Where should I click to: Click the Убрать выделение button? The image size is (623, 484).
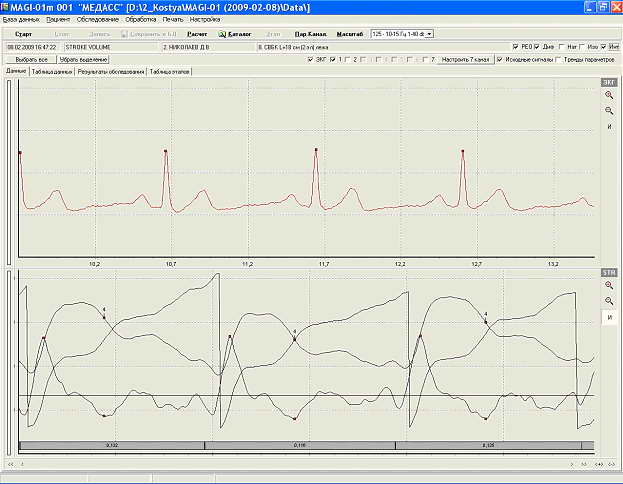[82, 59]
